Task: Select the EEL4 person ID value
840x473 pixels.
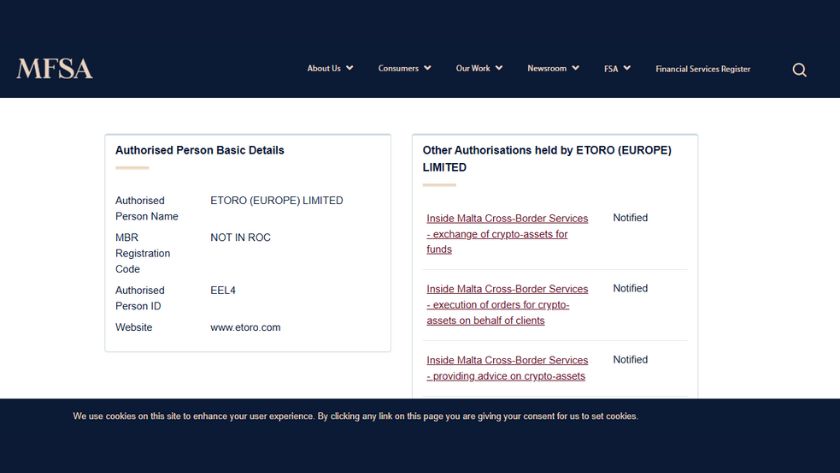Action: 223,290
